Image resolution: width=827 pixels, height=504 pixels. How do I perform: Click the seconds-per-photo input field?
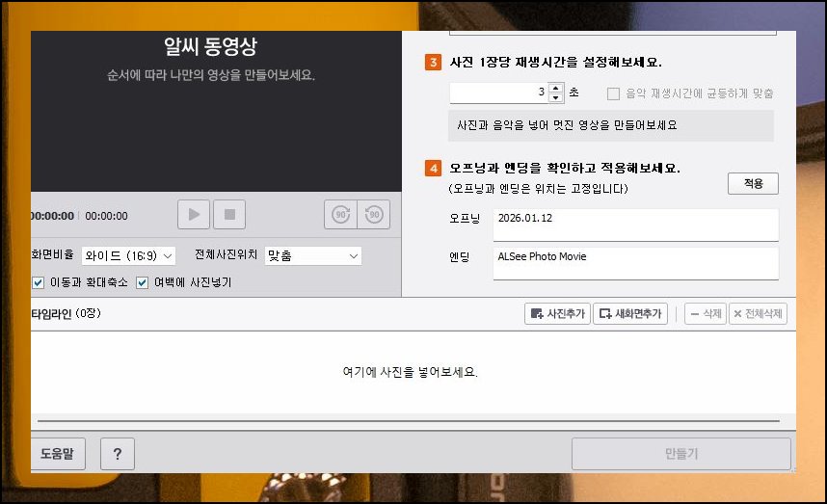coord(499,93)
